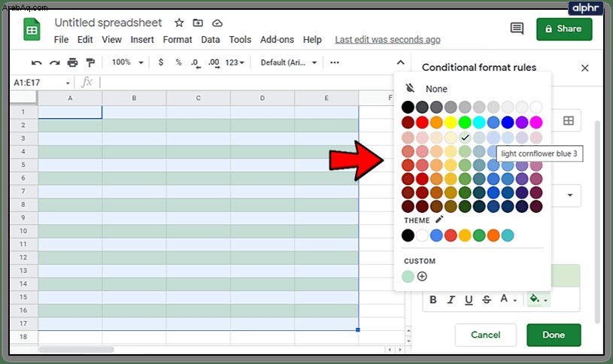Viewport: 613px width, 364px height.
Task: Click the horizontal scrollbar thumb
Action: click(76, 349)
